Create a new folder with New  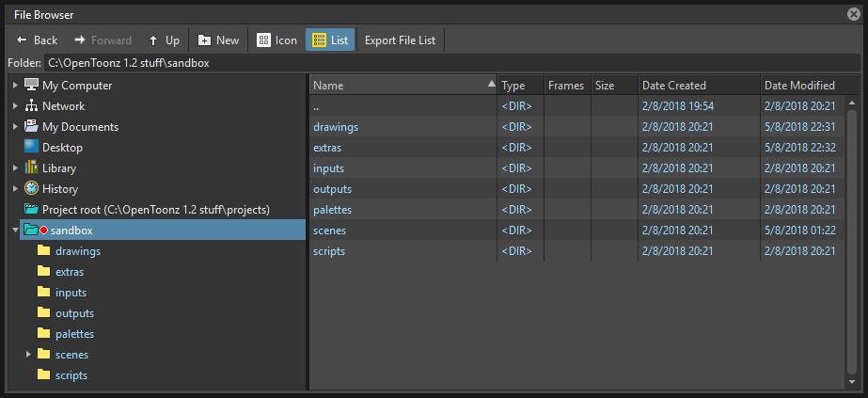pyautogui.click(x=219, y=40)
